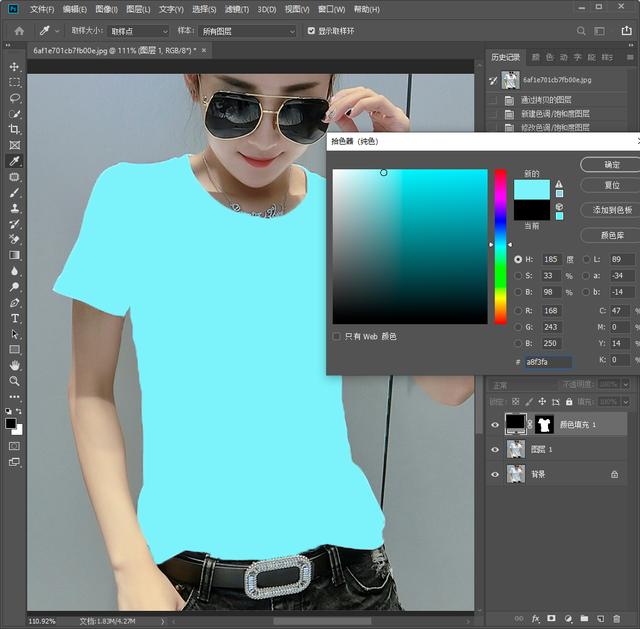Expand the eyedropper tool preset arrow
640x629 pixels.
click(57, 31)
